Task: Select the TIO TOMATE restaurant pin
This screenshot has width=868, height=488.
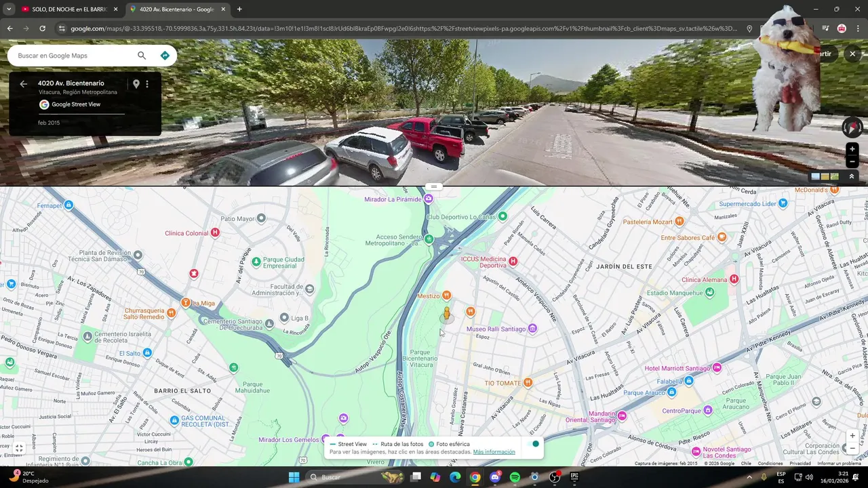Action: (x=528, y=382)
